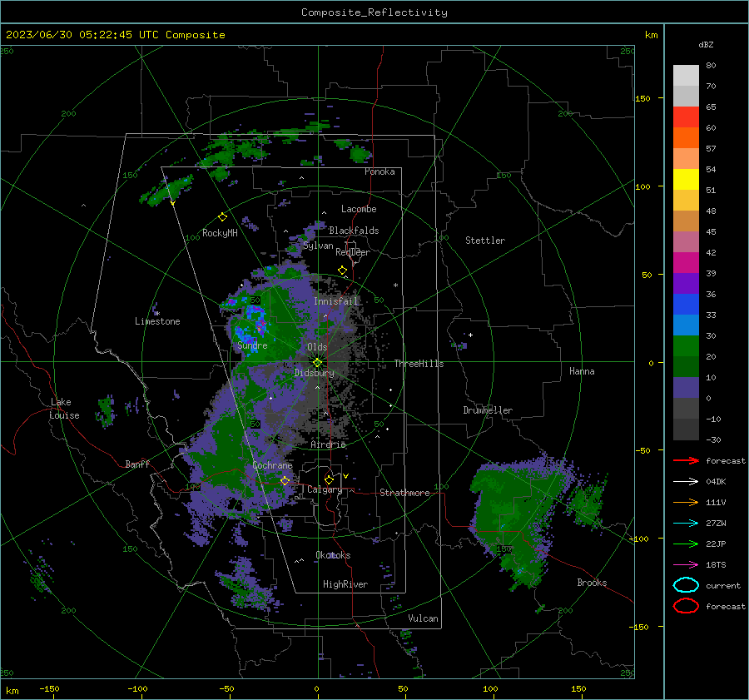Image resolution: width=749 pixels, height=700 pixels.
Task: Click the Ponoka map label
Action: click(x=379, y=171)
